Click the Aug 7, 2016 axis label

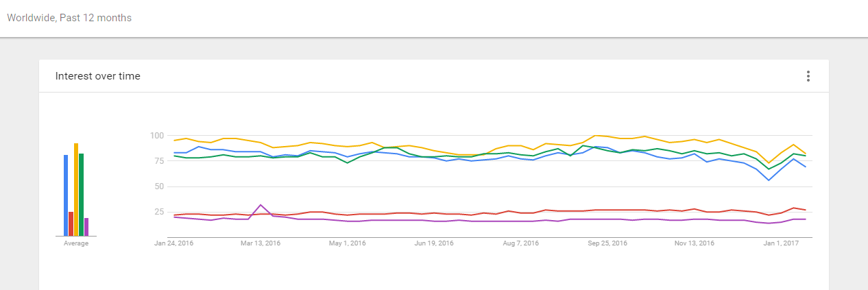(521, 243)
